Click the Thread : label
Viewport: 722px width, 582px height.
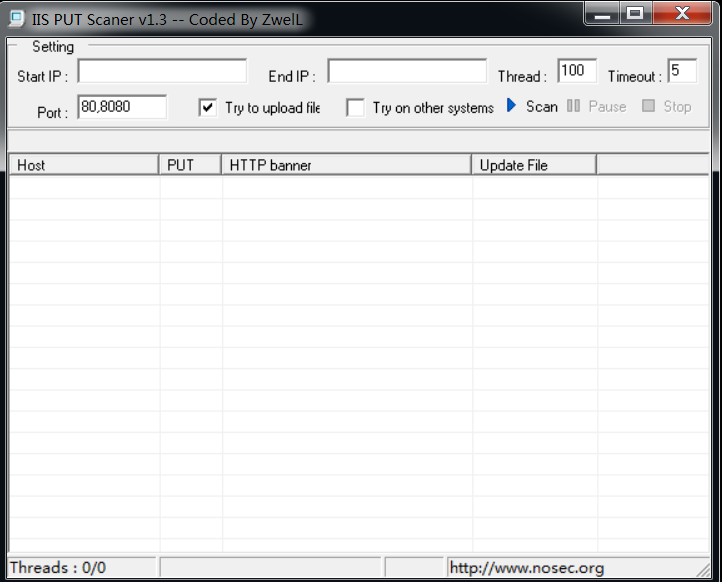(522, 76)
